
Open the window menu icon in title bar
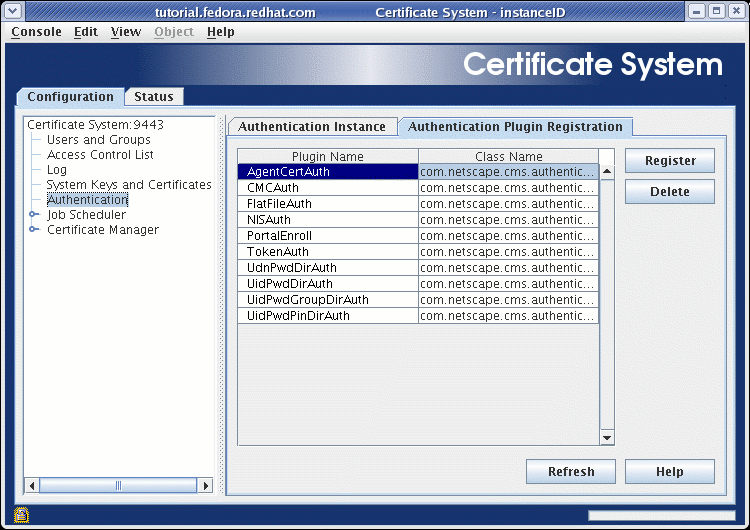click(13, 11)
